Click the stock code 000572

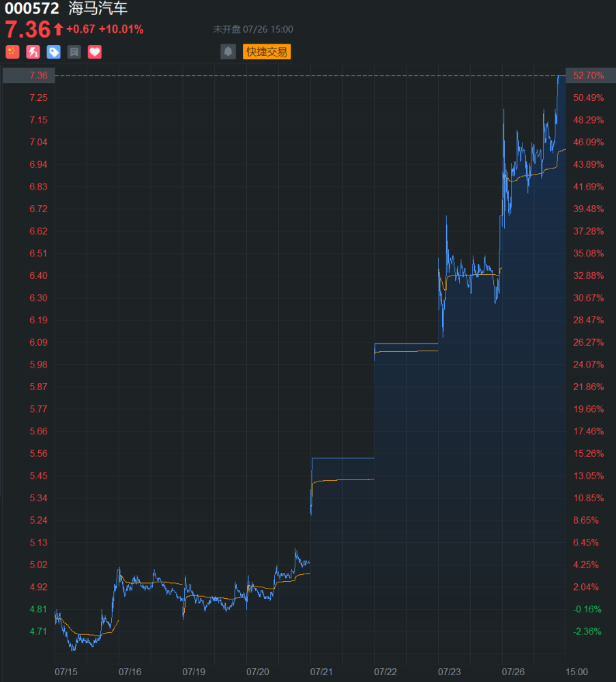pos(32,8)
